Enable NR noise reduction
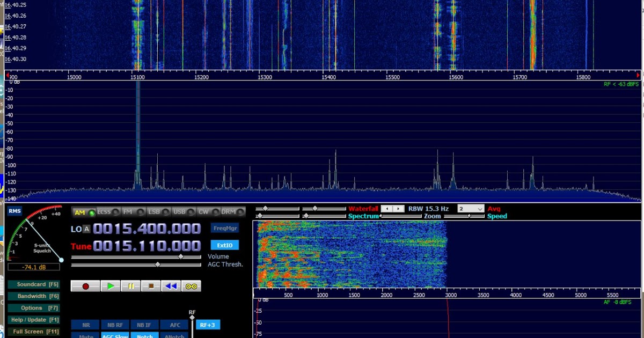The width and height of the screenshot is (644, 338). coord(86,325)
